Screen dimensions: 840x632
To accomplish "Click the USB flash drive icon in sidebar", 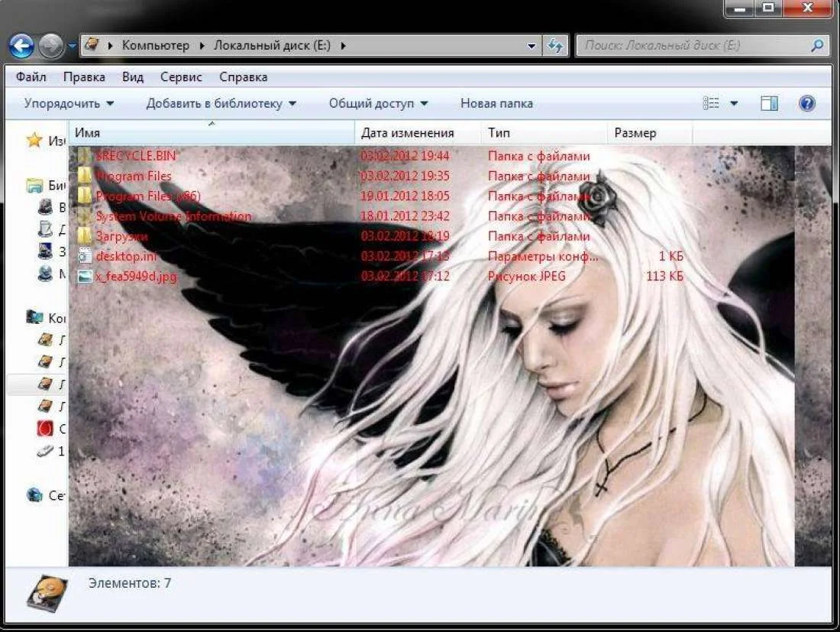I will (46, 451).
